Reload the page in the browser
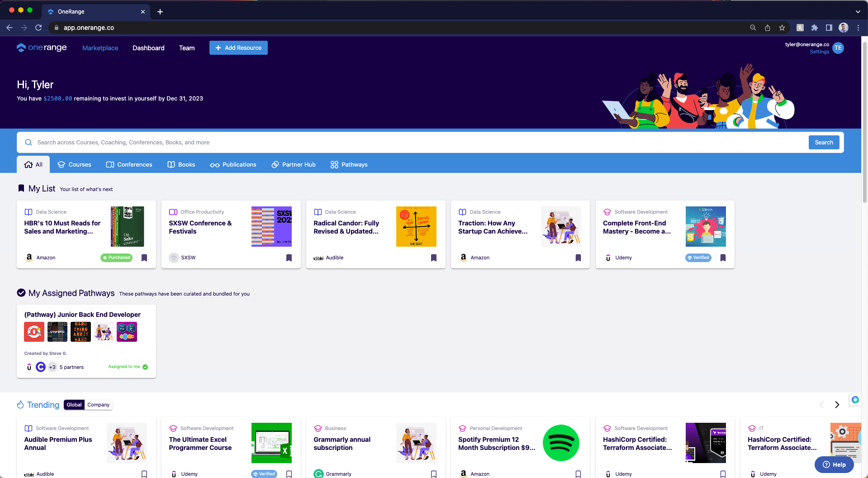Screen dimensions: 868x478 (38, 28)
